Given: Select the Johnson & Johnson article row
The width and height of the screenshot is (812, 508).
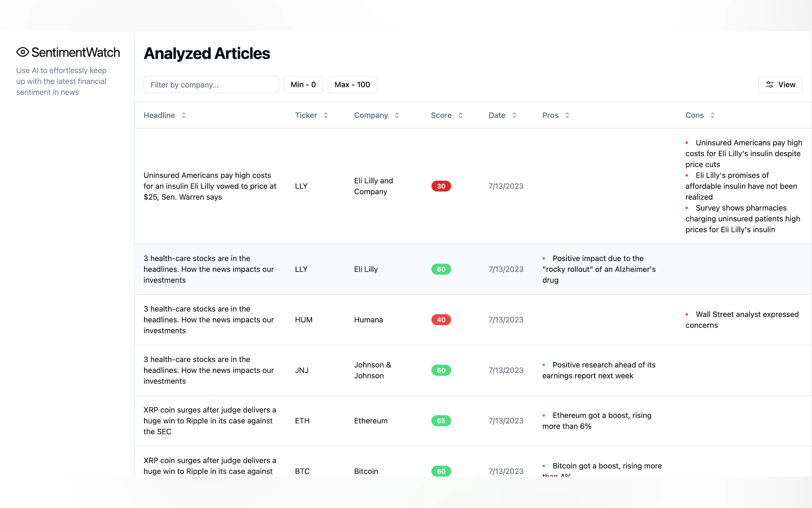Looking at the screenshot, I should coord(372,370).
